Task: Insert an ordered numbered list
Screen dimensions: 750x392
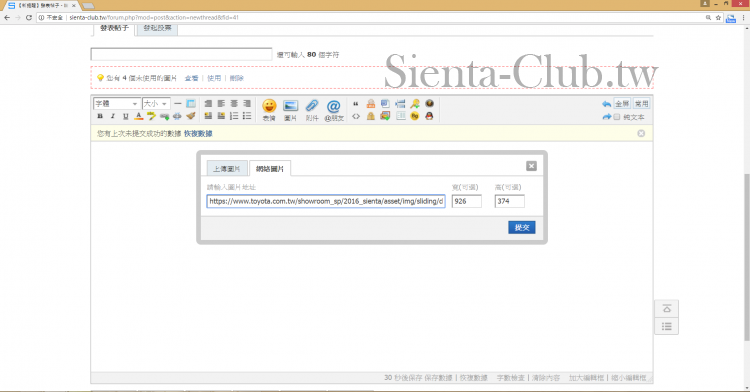Action: (234, 116)
